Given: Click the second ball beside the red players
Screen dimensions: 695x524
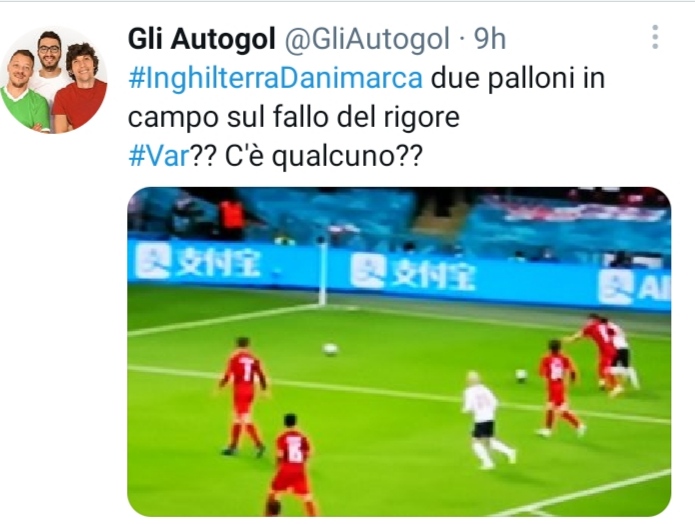Looking at the screenshot, I should tap(521, 375).
